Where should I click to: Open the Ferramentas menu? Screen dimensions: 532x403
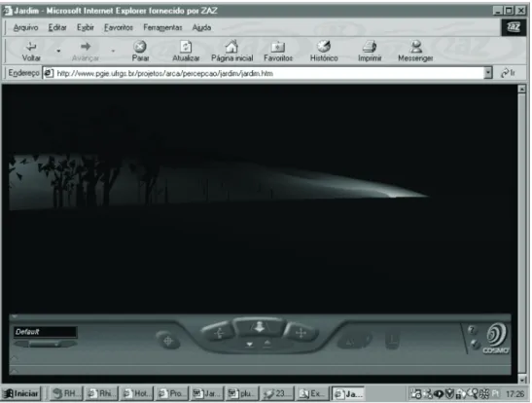click(162, 27)
